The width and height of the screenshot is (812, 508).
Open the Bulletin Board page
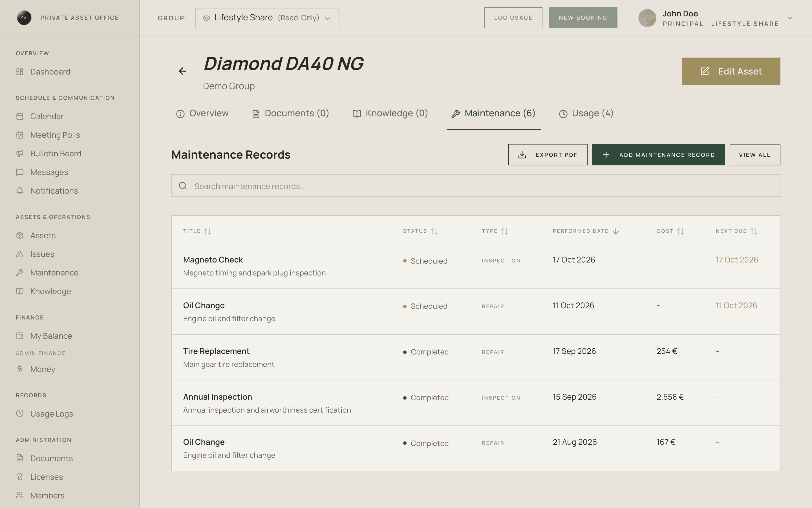(x=48, y=154)
